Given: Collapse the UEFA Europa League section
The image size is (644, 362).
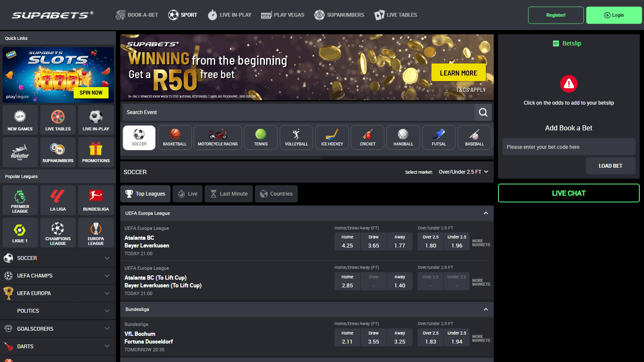Looking at the screenshot, I should tap(486, 213).
